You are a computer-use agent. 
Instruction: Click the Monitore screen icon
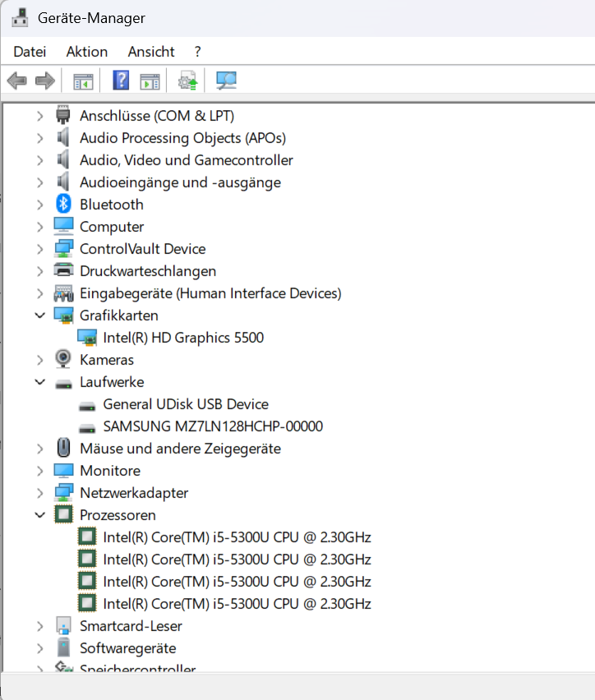pos(63,470)
